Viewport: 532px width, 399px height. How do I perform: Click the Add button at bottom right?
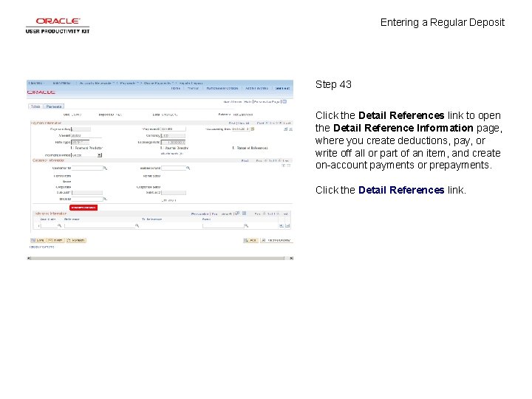(x=250, y=240)
